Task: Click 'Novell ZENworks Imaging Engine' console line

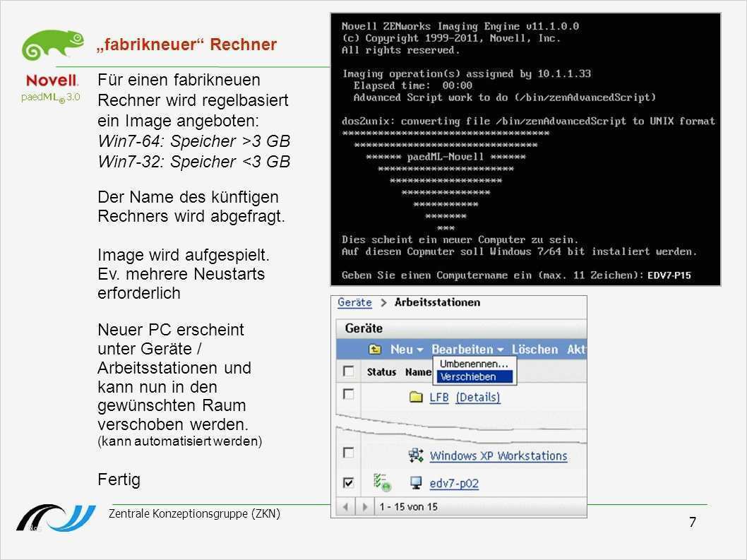Action: tap(460, 26)
